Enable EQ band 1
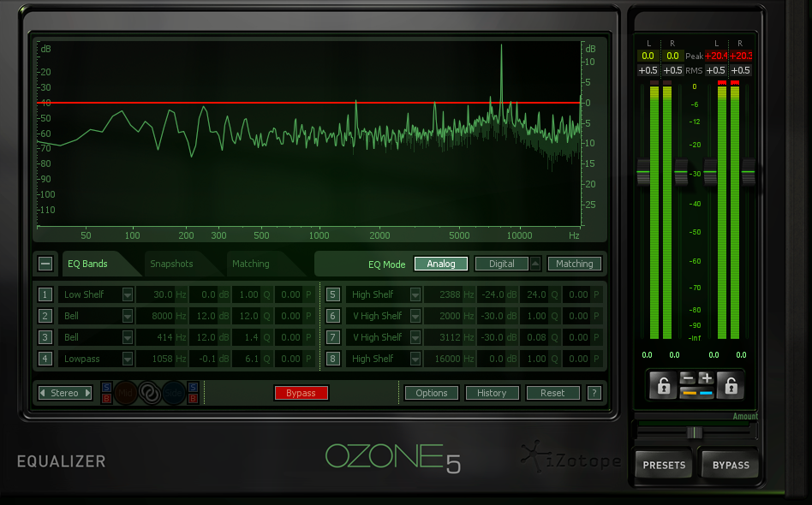 coord(45,294)
